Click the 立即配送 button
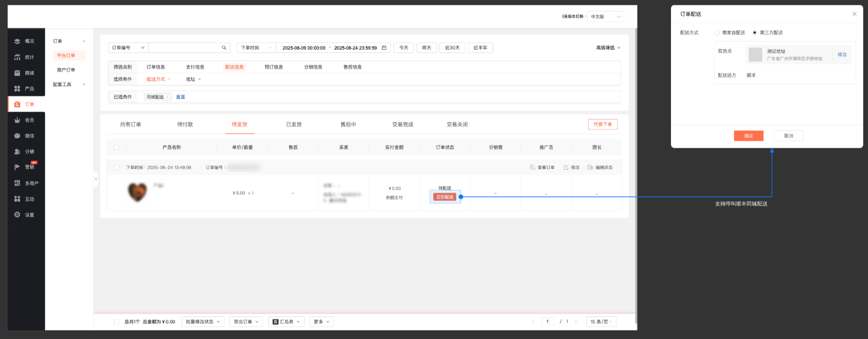This screenshot has height=339, width=868. point(445,197)
